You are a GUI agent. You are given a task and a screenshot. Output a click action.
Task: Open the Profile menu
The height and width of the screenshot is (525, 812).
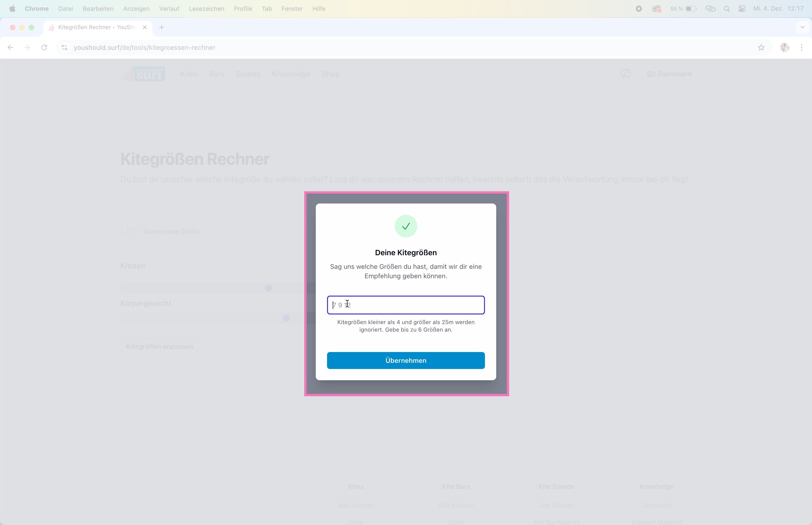(x=243, y=8)
